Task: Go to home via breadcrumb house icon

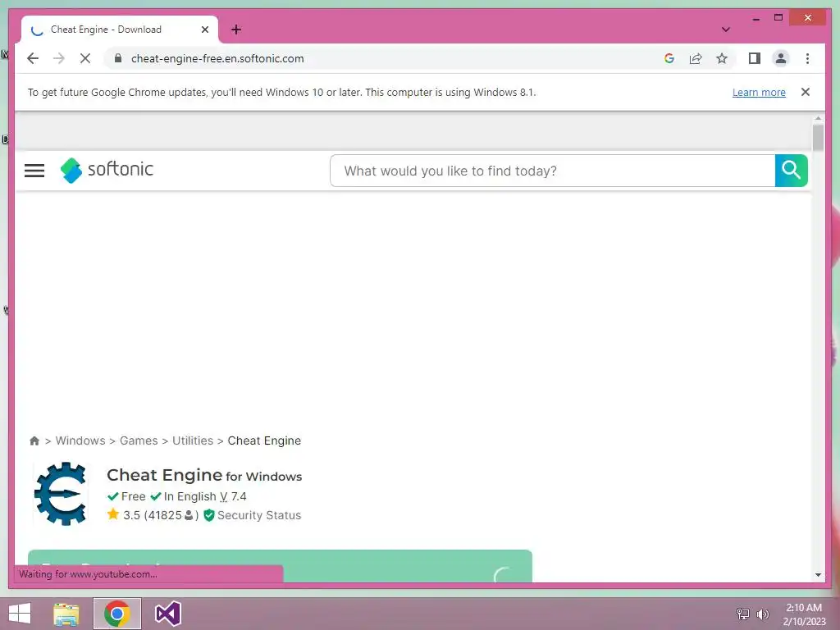Action: 34,441
